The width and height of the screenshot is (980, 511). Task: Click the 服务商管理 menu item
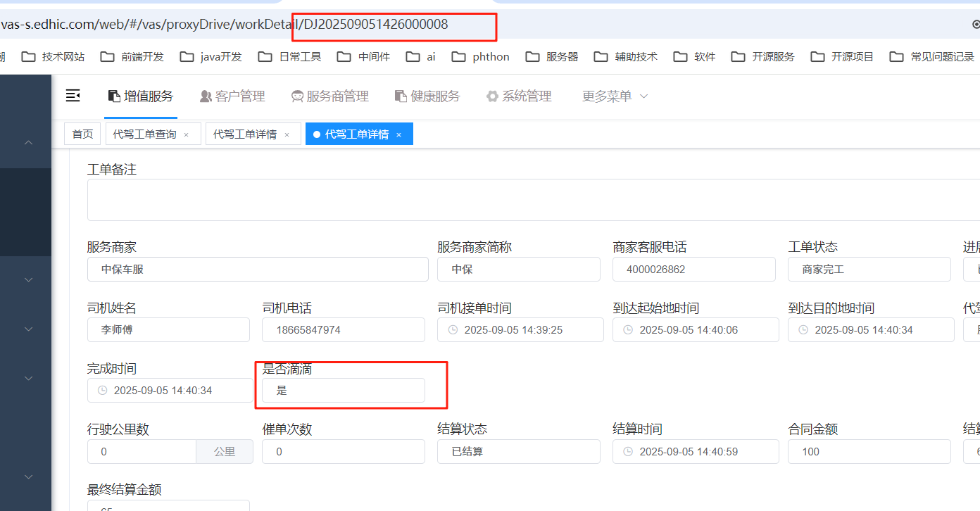tap(329, 96)
